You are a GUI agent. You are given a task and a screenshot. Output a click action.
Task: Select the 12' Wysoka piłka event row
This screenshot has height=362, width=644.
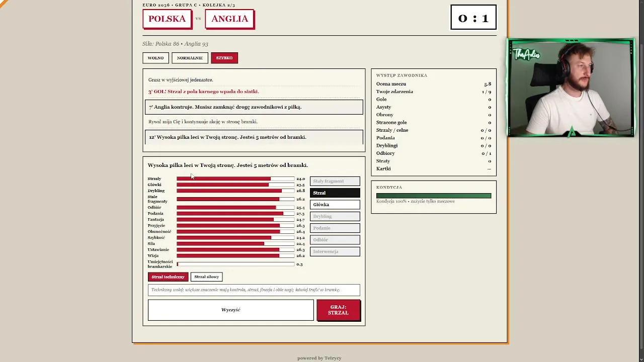tap(254, 137)
